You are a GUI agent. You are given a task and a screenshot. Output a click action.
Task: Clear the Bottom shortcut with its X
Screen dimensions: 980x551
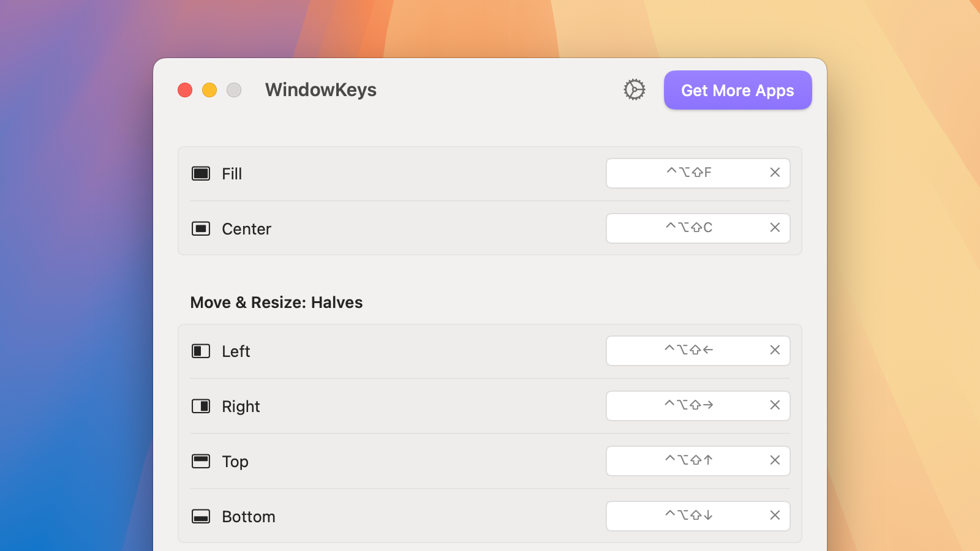tap(775, 515)
